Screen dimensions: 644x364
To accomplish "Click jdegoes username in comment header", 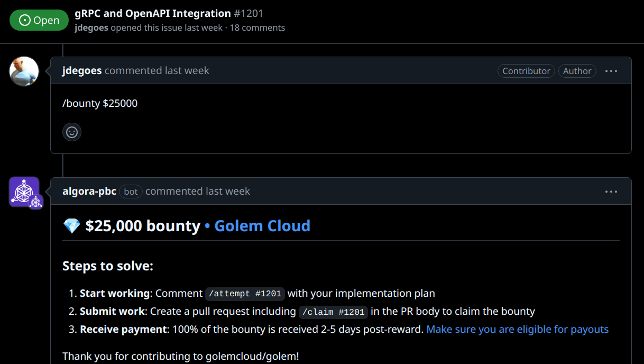I will pos(82,70).
